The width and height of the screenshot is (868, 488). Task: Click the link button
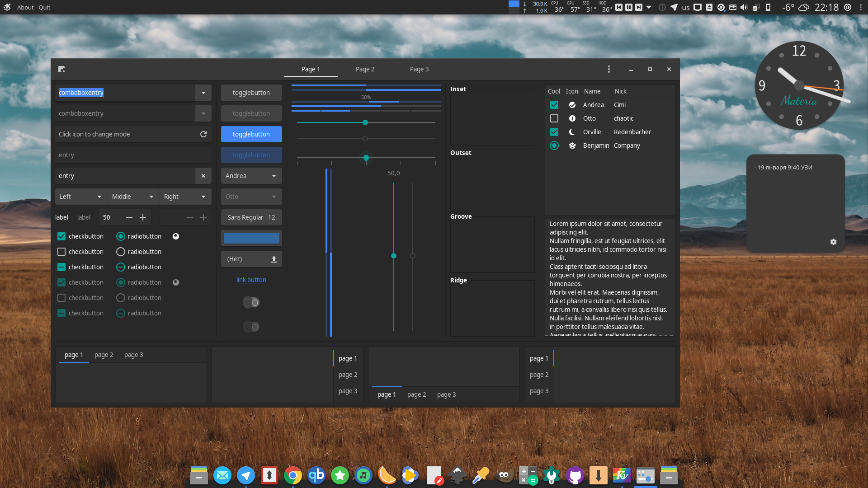click(x=251, y=279)
